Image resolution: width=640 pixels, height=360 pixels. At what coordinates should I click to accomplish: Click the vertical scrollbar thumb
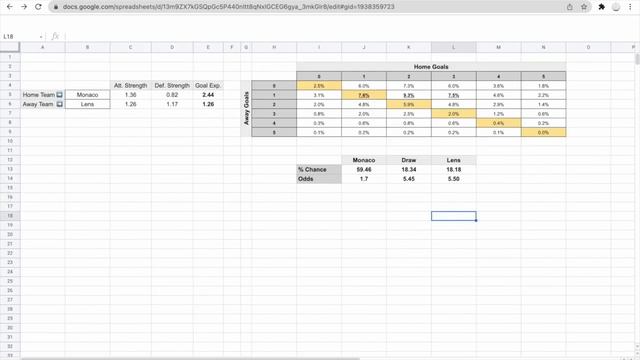click(x=637, y=59)
